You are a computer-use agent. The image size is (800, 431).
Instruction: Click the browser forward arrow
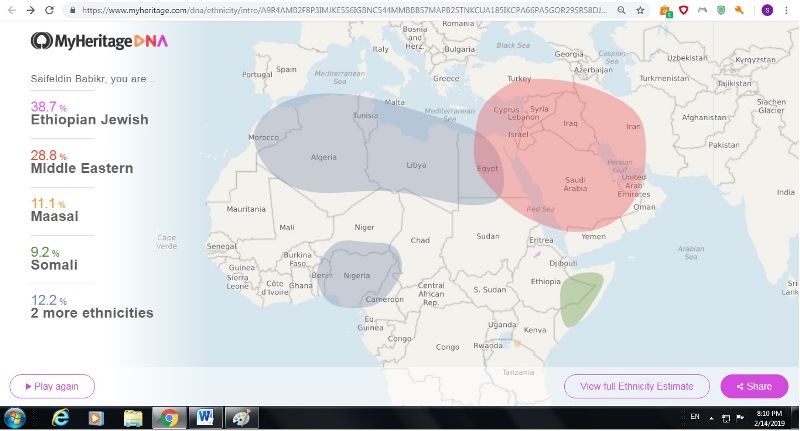tap(31, 10)
